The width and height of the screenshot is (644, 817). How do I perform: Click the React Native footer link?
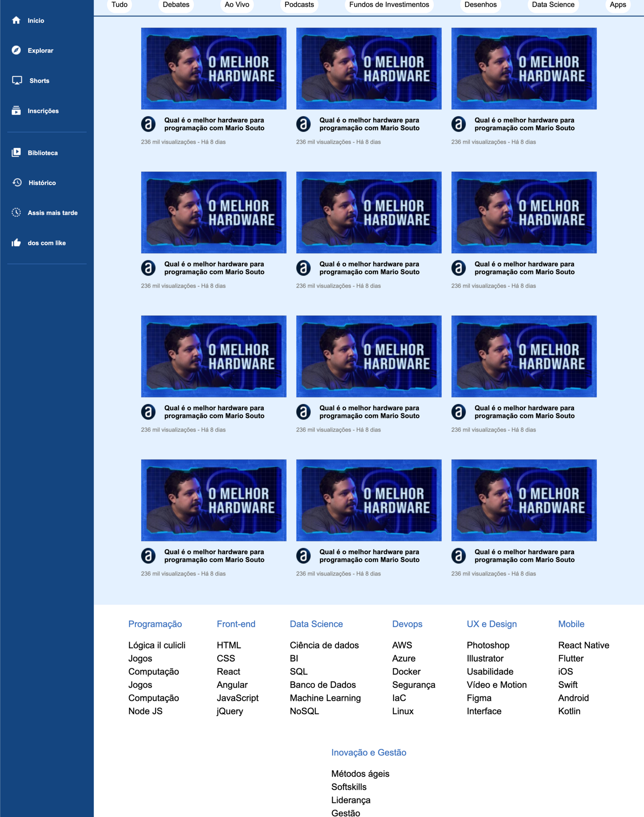coord(583,645)
